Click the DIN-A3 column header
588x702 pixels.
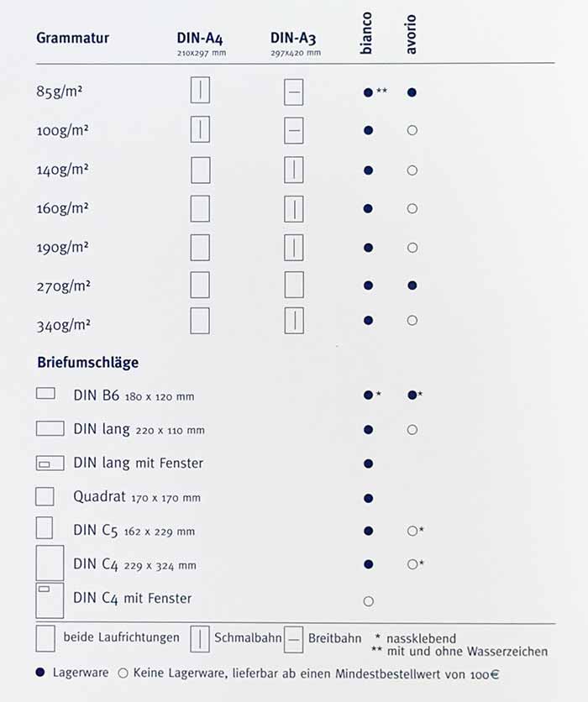[x=293, y=39]
